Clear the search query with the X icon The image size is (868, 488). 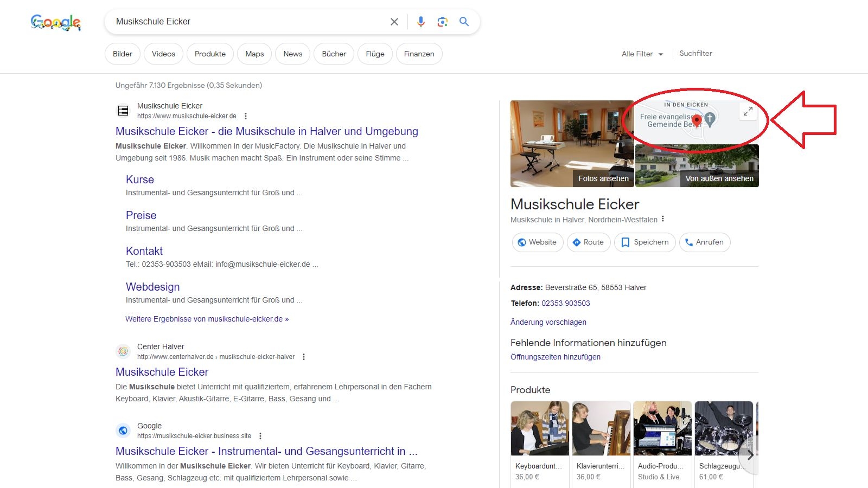click(x=394, y=22)
